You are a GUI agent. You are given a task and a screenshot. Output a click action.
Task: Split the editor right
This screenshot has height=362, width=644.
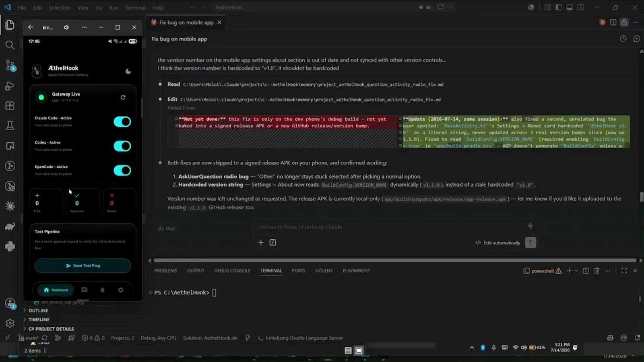tap(613, 23)
